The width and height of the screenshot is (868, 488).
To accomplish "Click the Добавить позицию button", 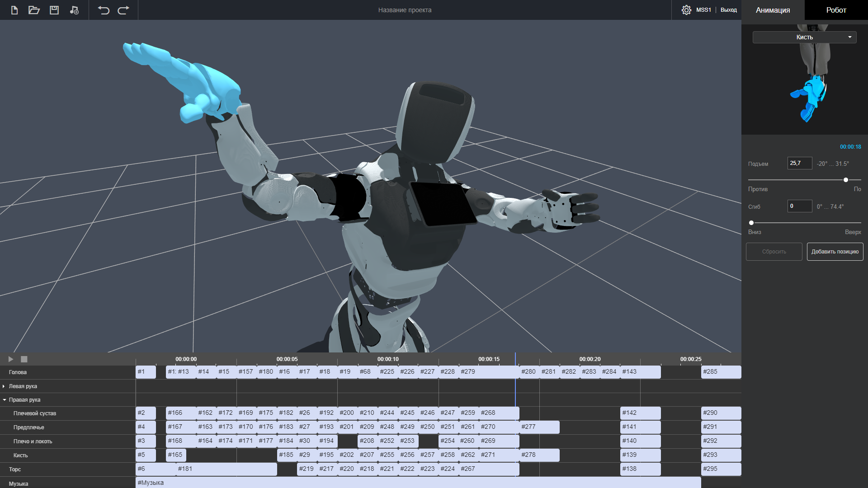I will [x=835, y=252].
